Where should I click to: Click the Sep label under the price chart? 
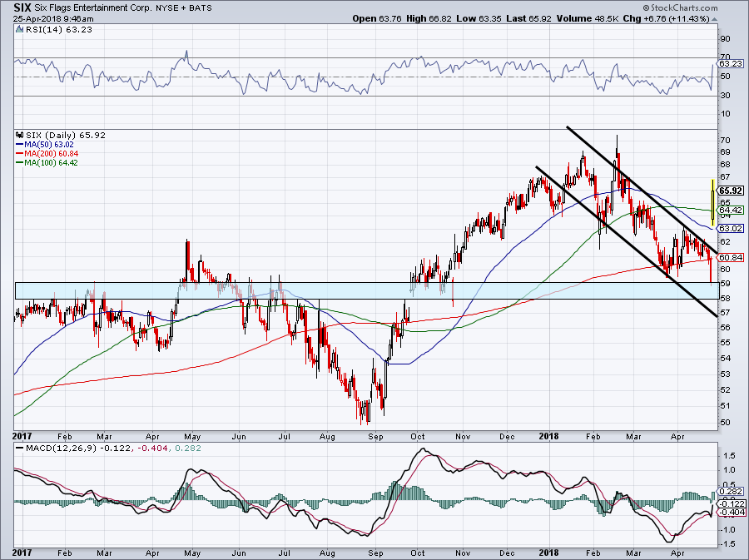click(x=376, y=437)
